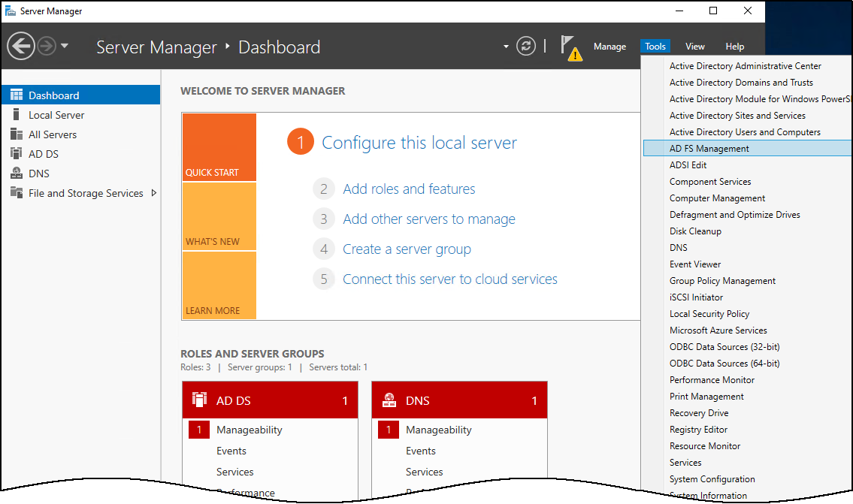Image resolution: width=853 pixels, height=504 pixels.
Task: Open AD DS from the navigation pane icon
Action: point(17,153)
